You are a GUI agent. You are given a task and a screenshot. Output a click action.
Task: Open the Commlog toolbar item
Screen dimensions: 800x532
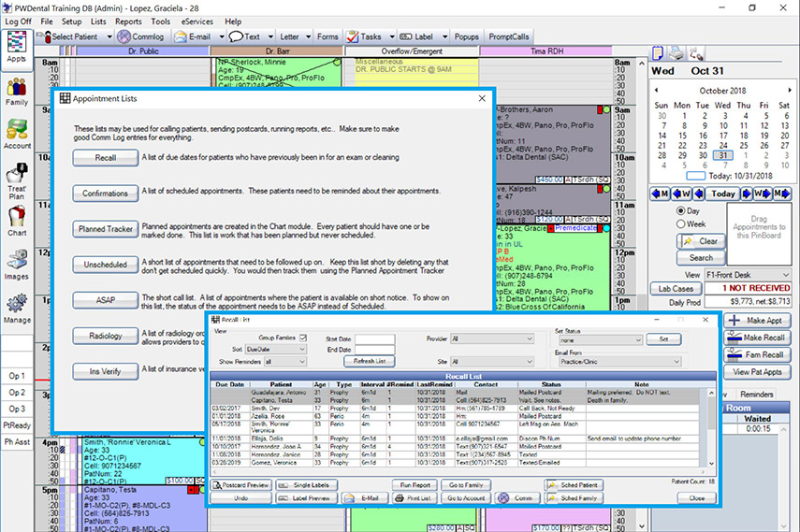click(140, 36)
